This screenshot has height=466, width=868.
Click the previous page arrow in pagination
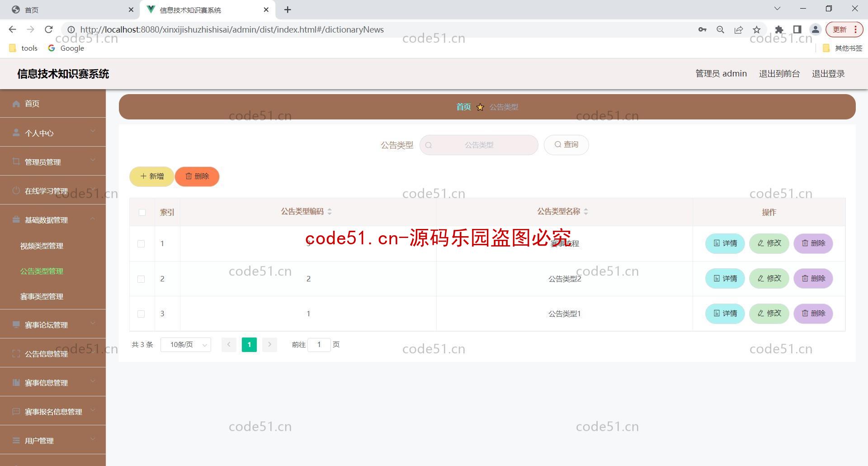(229, 345)
